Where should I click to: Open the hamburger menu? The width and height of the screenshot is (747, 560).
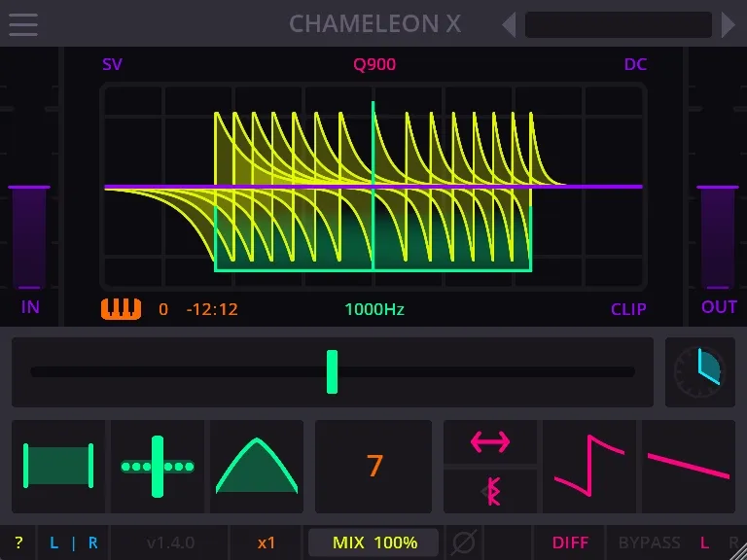click(23, 24)
